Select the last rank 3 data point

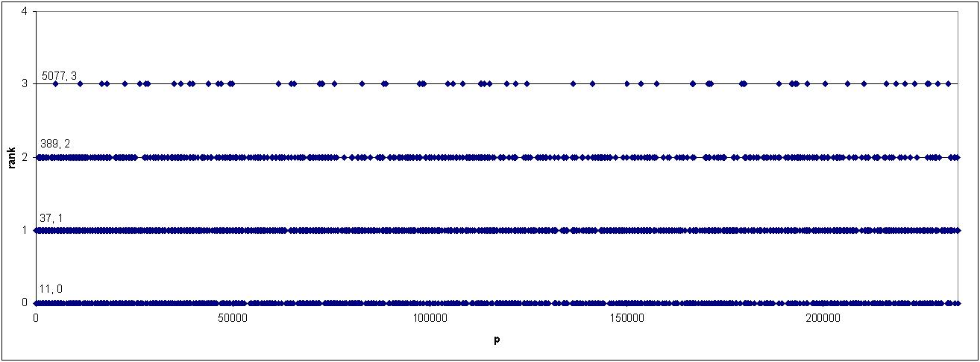point(948,83)
